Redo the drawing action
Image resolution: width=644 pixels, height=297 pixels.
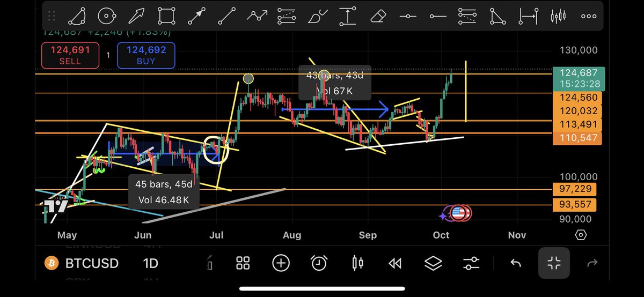(x=592, y=263)
